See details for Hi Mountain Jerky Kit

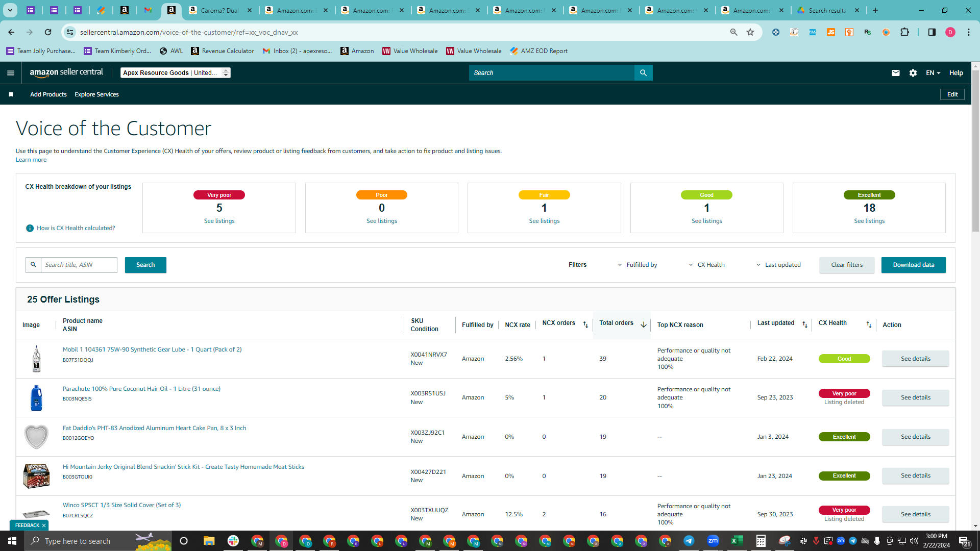915,476
